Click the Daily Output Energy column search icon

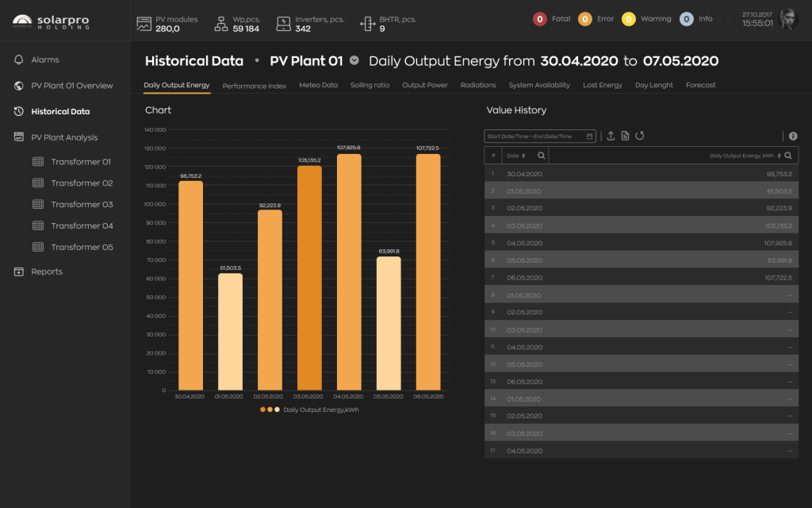click(788, 156)
